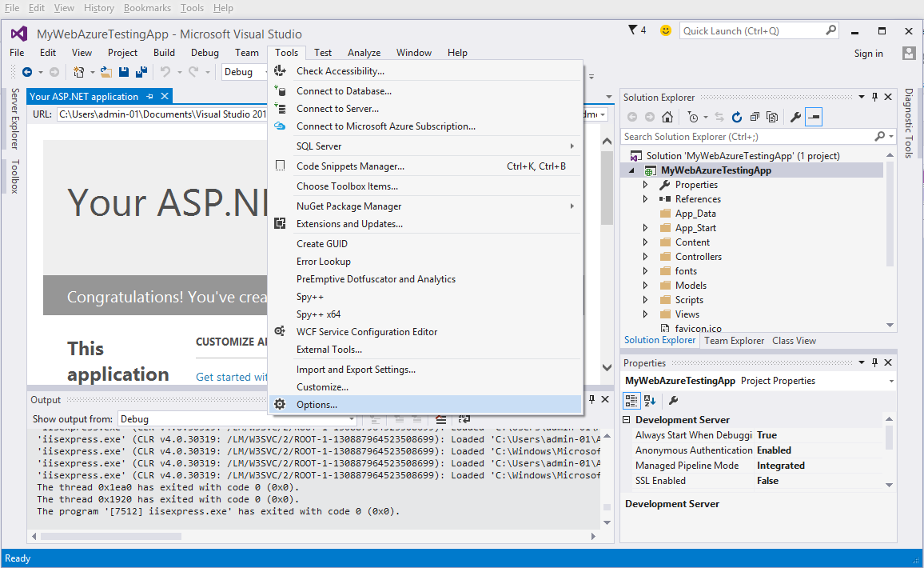The height and width of the screenshot is (568, 924).
Task: Click the Save icon in the toolbar
Action: coord(124,72)
